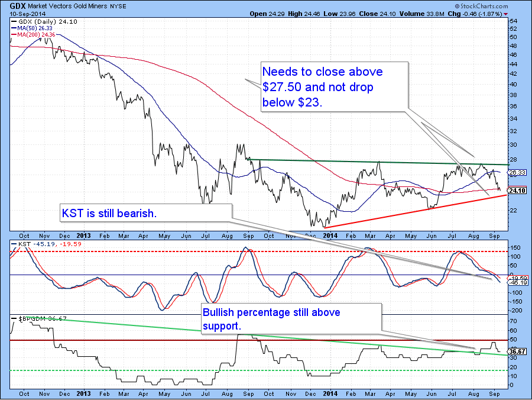
Task: Click the Open 24.29 value
Action: coord(267,14)
